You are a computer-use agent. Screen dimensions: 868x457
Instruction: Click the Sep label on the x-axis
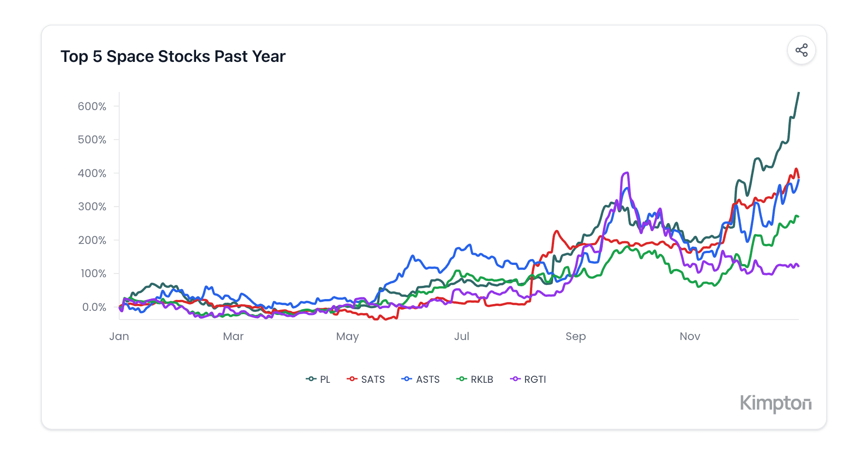(x=576, y=336)
